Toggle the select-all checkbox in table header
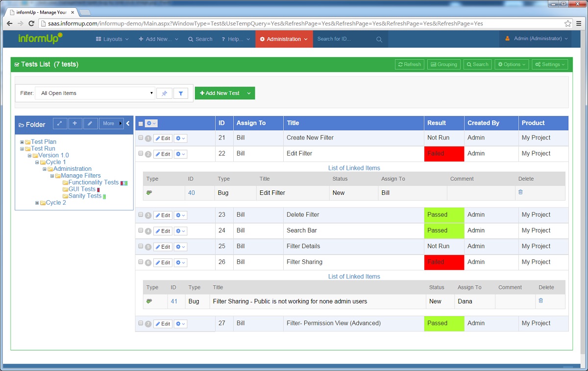This screenshot has width=588, height=371. (x=141, y=124)
